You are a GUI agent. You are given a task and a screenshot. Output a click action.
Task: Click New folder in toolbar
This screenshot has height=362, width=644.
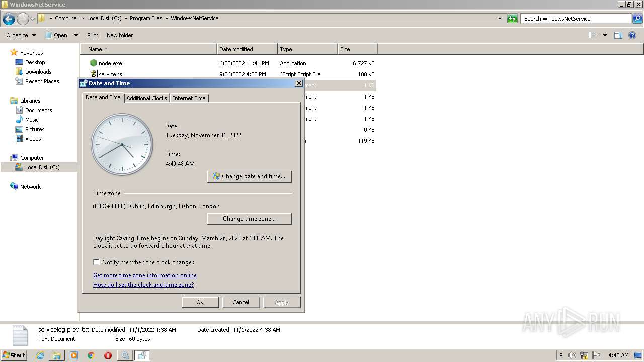click(120, 35)
